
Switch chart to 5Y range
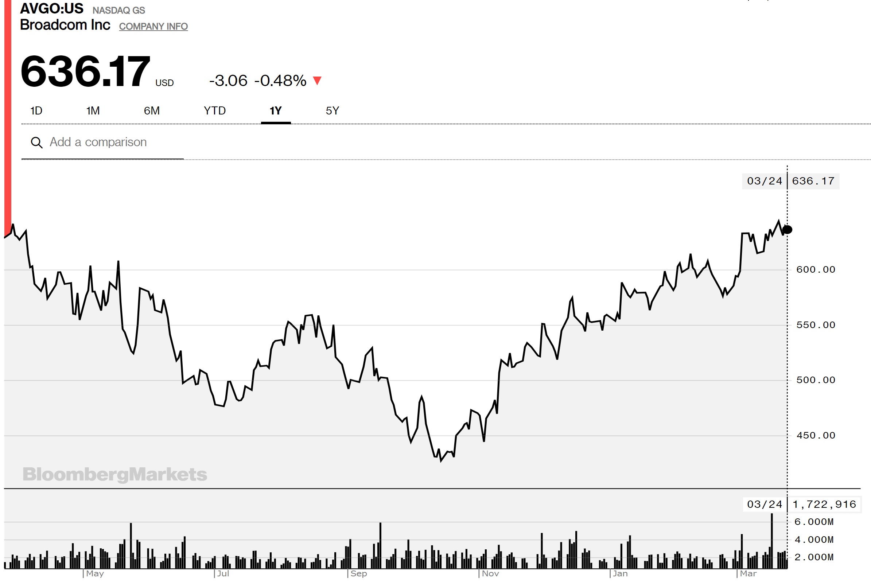(x=332, y=111)
